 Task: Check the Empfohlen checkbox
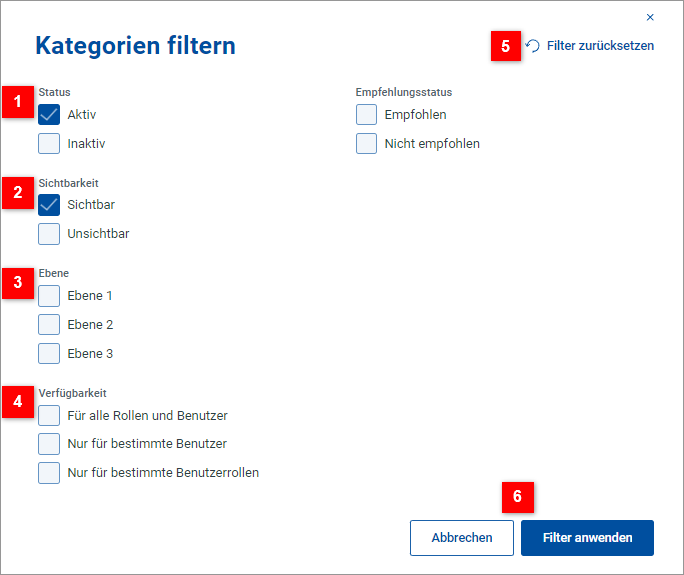point(366,115)
